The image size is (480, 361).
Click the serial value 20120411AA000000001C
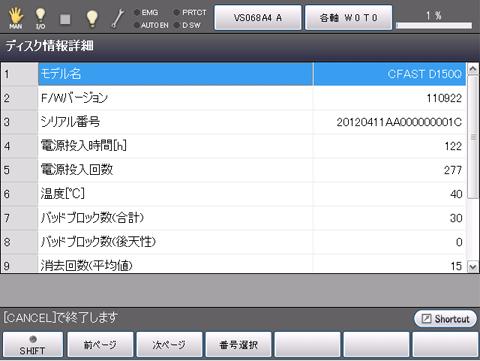click(399, 122)
